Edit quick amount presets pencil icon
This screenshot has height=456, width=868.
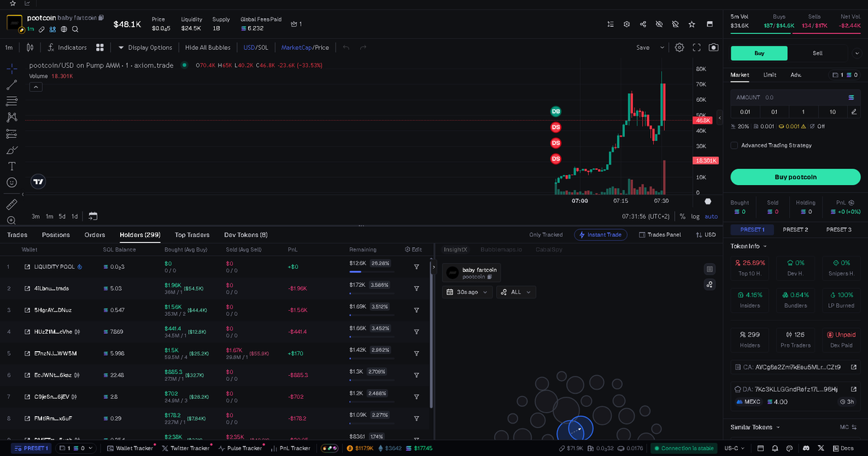tap(854, 112)
